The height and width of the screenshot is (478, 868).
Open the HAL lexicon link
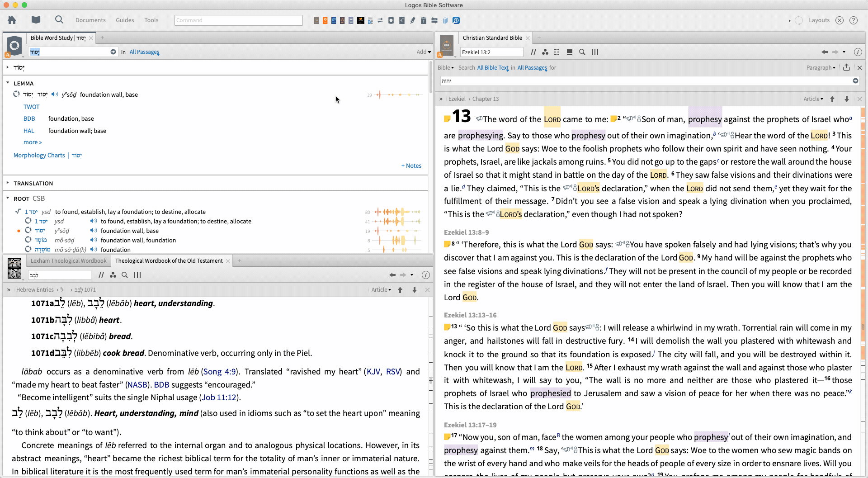29,131
